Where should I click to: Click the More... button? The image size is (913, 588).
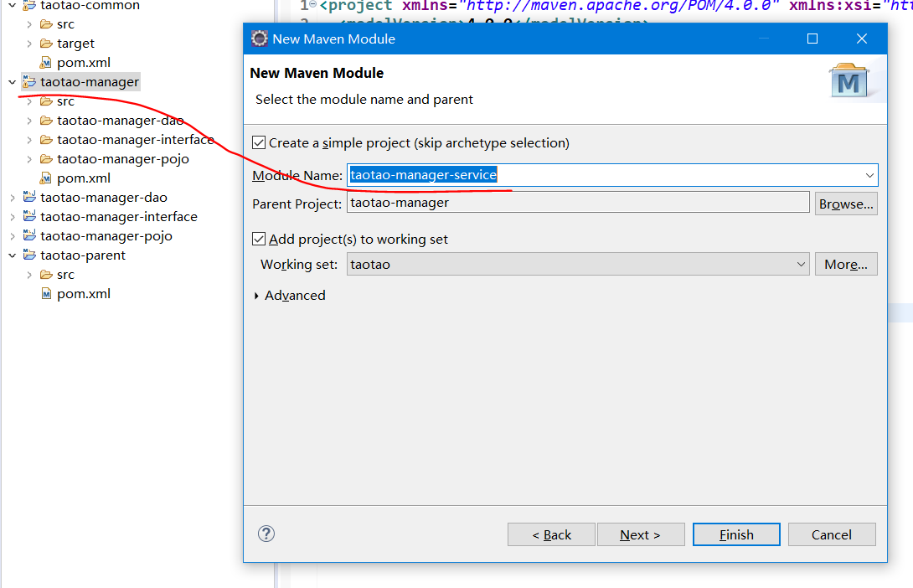pyautogui.click(x=846, y=264)
